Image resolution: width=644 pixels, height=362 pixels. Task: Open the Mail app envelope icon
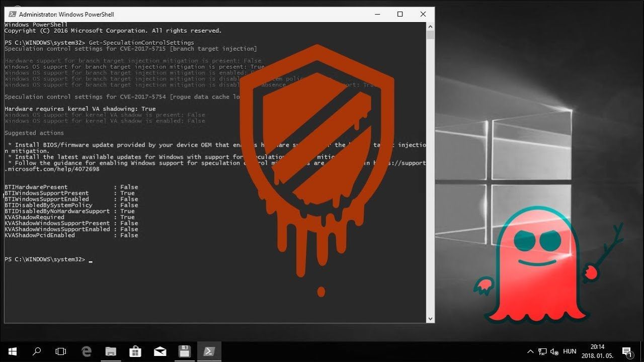pyautogui.click(x=160, y=351)
